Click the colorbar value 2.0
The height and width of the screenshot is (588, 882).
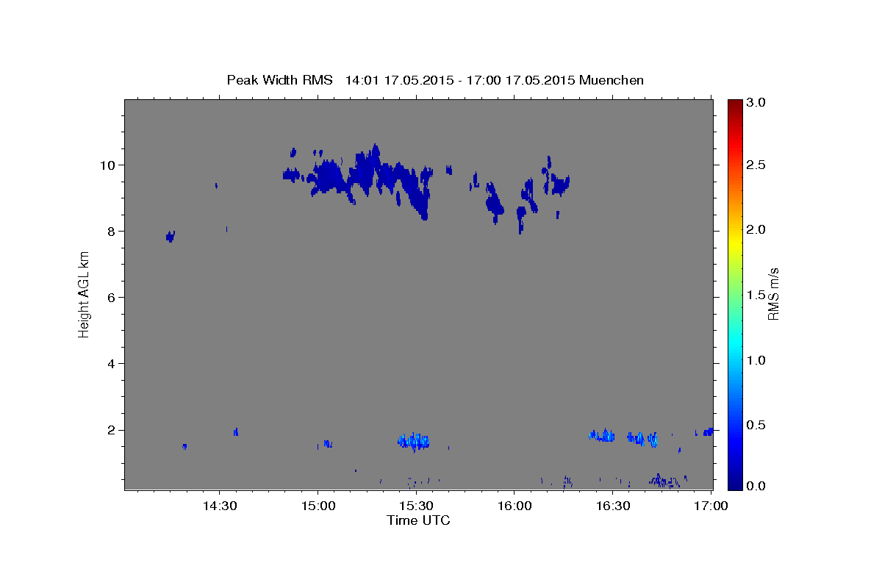756,230
